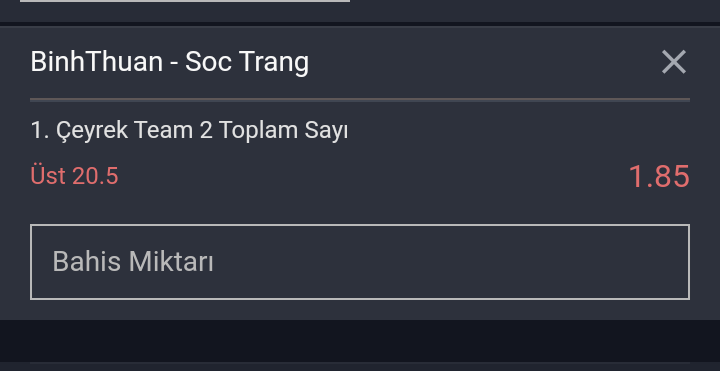Open the BinhThuan - Soc Trang match title

[169, 62]
